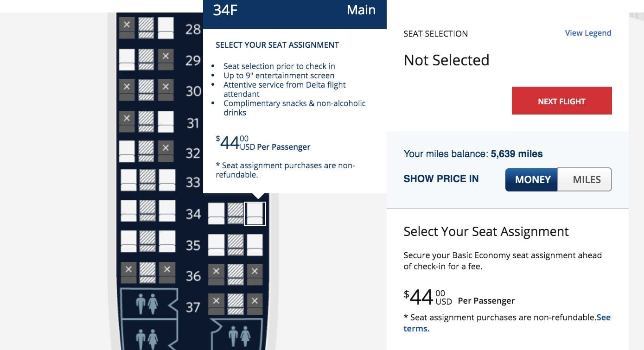The width and height of the screenshot is (644, 350).
Task: Click the occupied seat 36D icon
Action: point(216,274)
